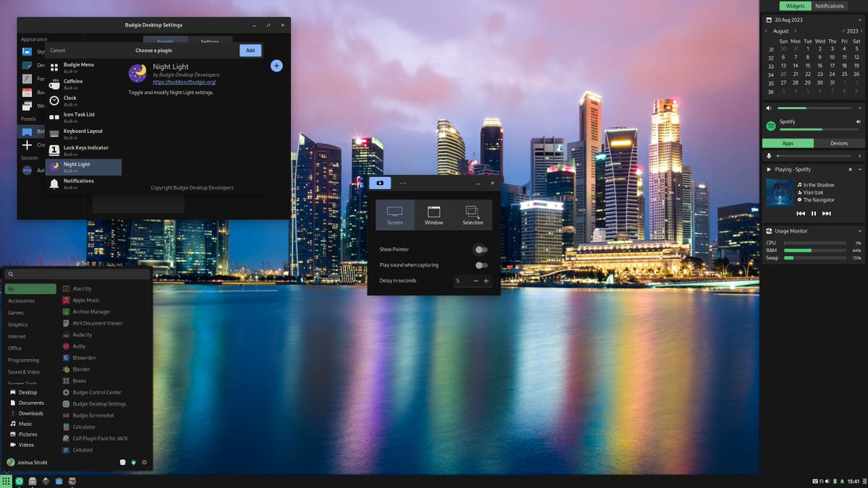Screen dimensions: 868x488
Task: Collapse the Usage Monitor widget
Action: [860, 231]
